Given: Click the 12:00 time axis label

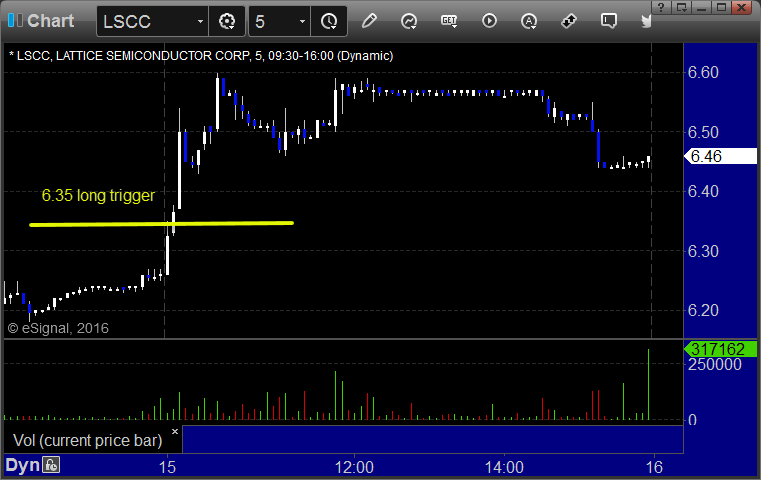Looking at the screenshot, I should pos(354,467).
